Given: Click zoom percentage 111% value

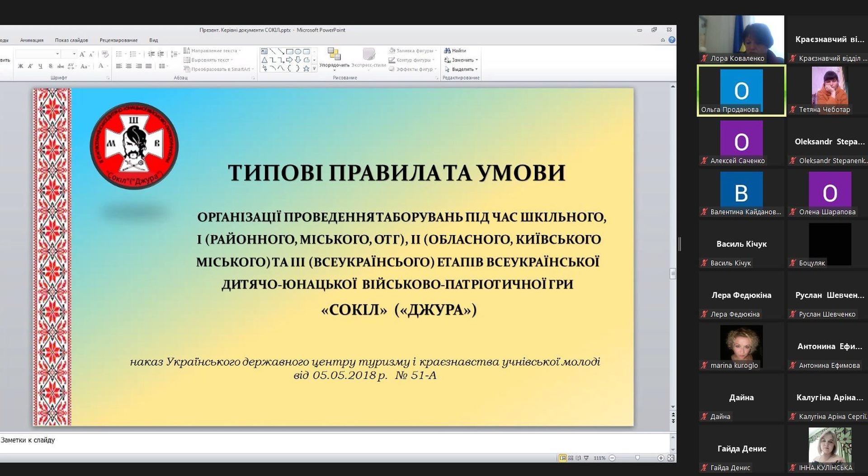Looking at the screenshot, I should [x=599, y=458].
